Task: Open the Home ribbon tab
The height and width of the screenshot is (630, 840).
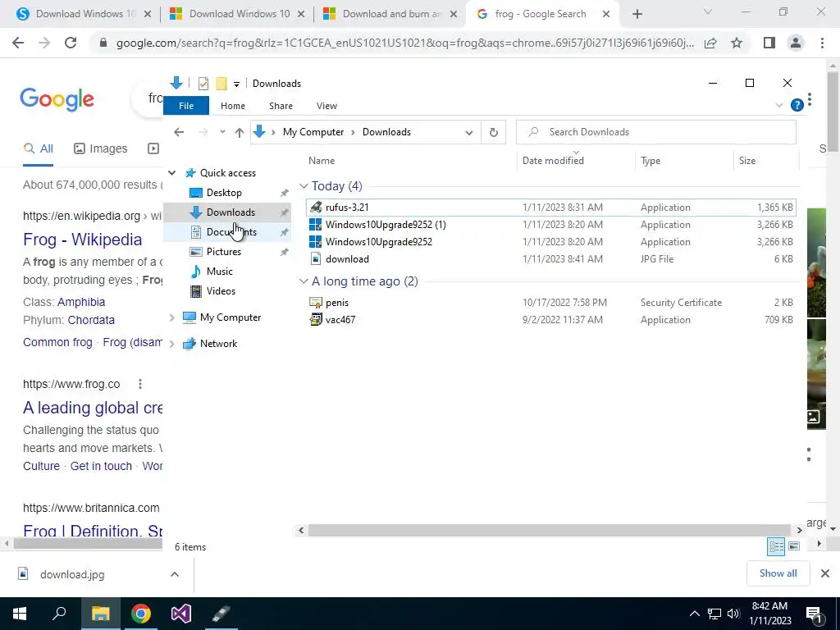Action: pyautogui.click(x=233, y=106)
